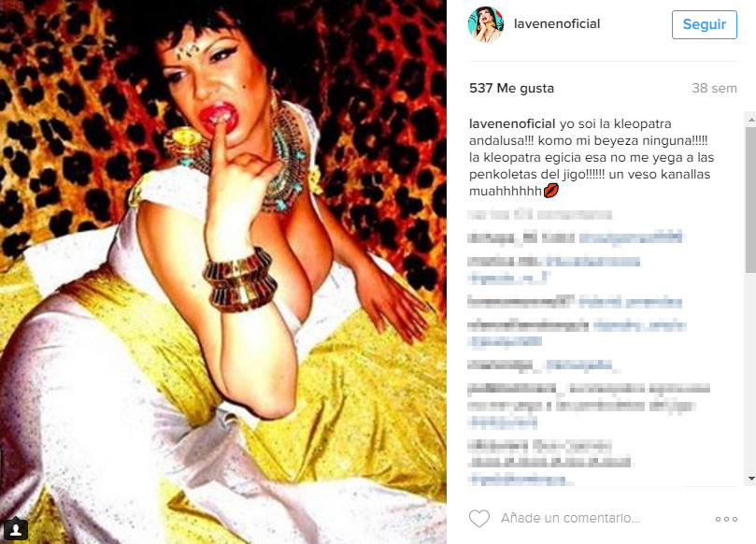756x544 pixels.
Task: Click the comments scrollbar up arrow
Action: 751,119
